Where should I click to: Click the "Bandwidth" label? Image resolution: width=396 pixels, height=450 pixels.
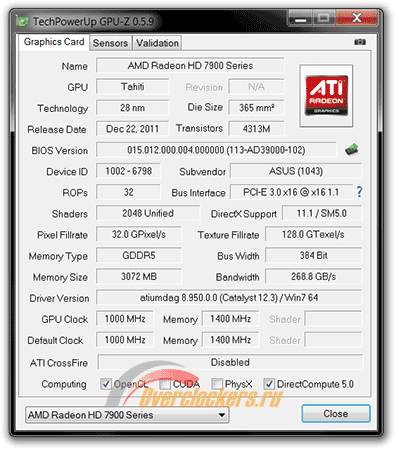pyautogui.click(x=238, y=277)
